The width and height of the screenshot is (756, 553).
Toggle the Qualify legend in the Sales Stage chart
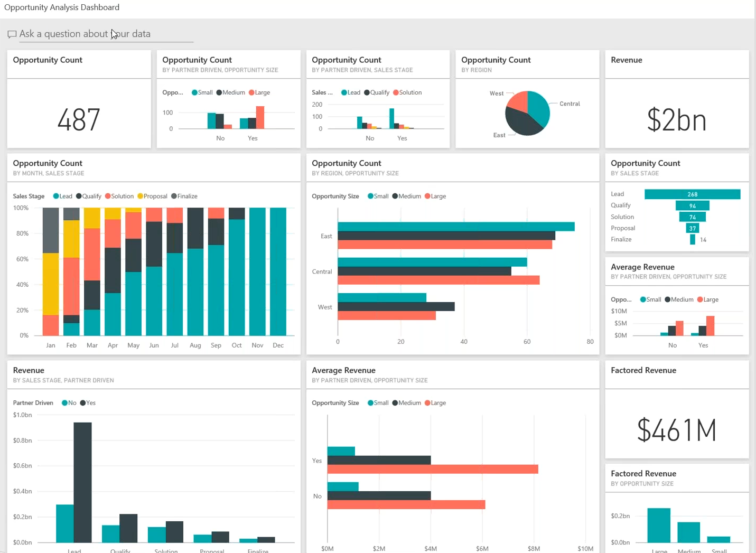point(89,196)
